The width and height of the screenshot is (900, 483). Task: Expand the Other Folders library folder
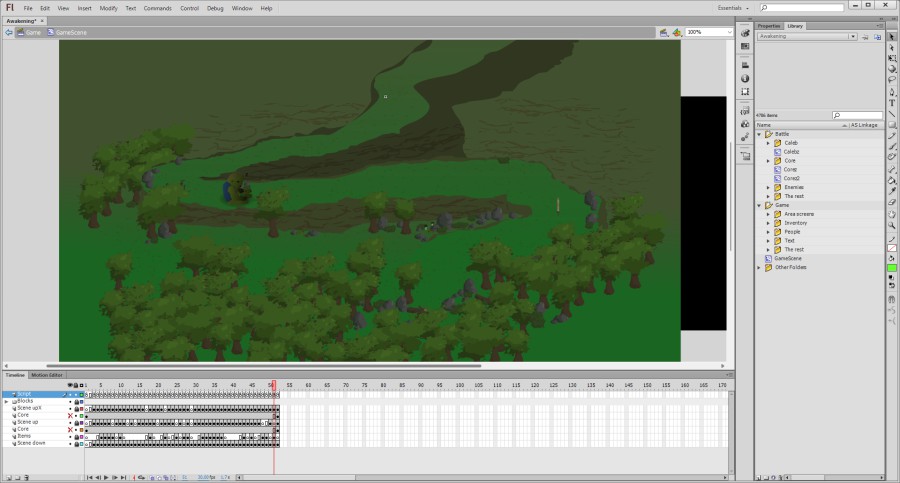[759, 267]
